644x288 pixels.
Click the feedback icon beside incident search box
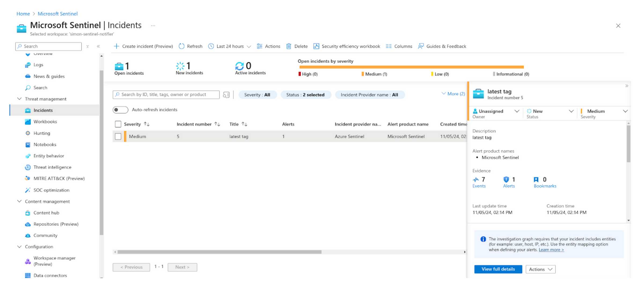(226, 95)
